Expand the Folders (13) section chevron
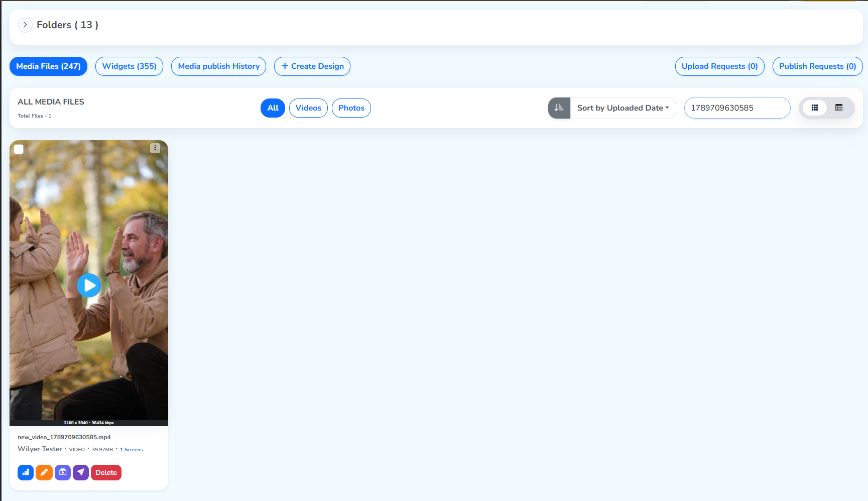The width and height of the screenshot is (868, 501). click(25, 25)
